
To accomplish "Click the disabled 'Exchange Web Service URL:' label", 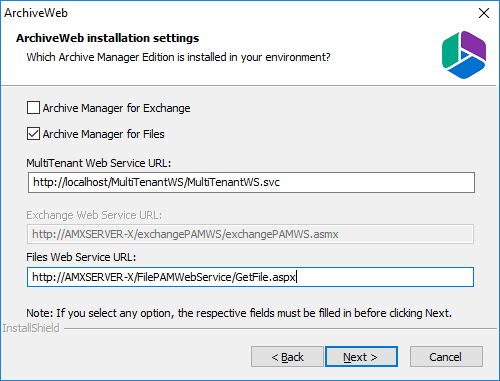I will pyautogui.click(x=94, y=215).
